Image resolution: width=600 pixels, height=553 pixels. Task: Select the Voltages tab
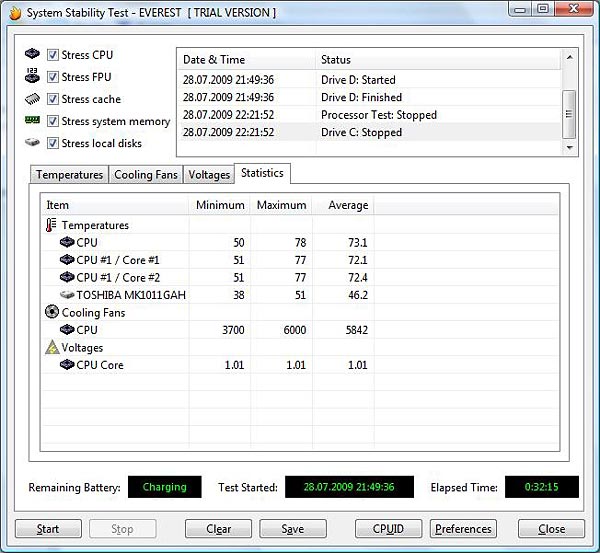(x=209, y=175)
